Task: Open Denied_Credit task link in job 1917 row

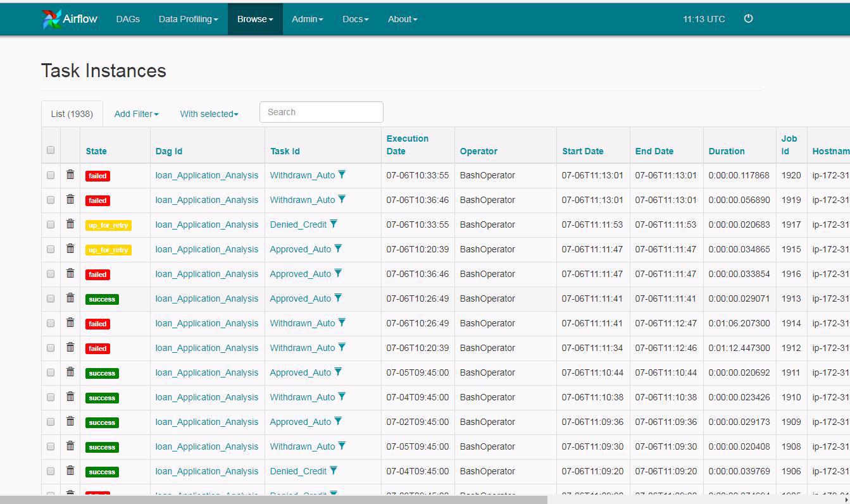Action: 298,224
